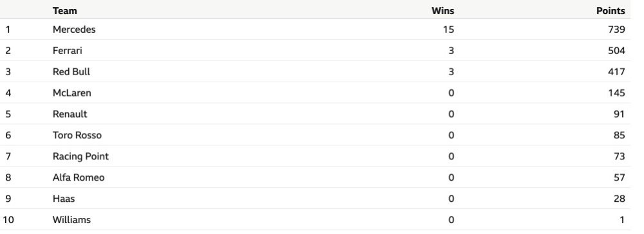Select Haas' 28 points value
The width and height of the screenshot is (644, 234).
pyautogui.click(x=619, y=199)
